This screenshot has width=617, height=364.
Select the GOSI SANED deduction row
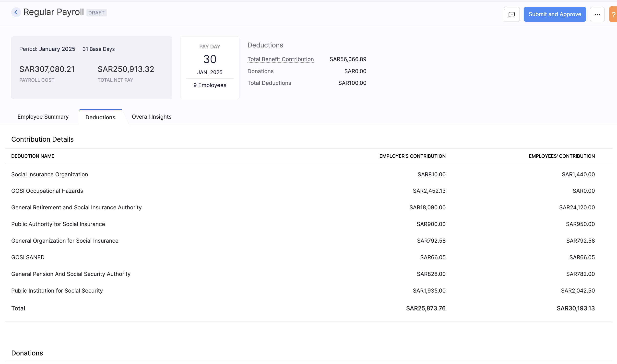28,257
